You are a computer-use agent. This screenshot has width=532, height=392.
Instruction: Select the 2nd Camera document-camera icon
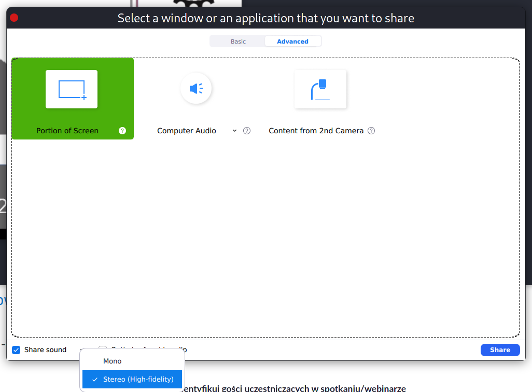point(320,89)
